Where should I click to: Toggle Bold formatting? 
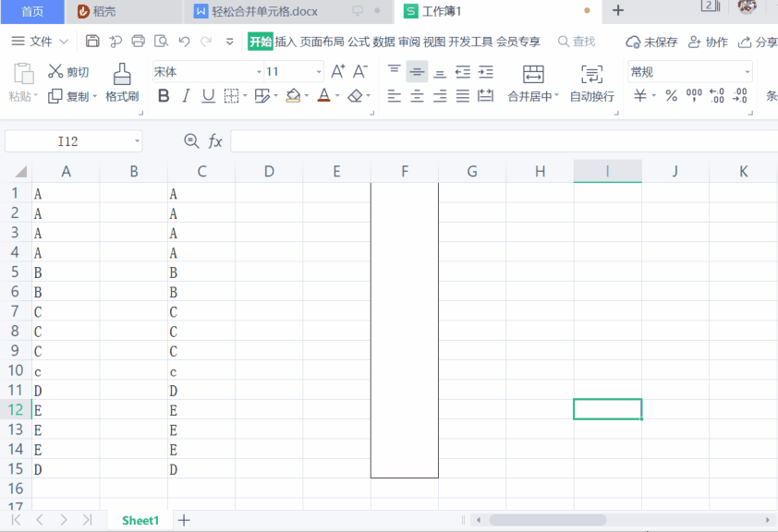tap(164, 96)
